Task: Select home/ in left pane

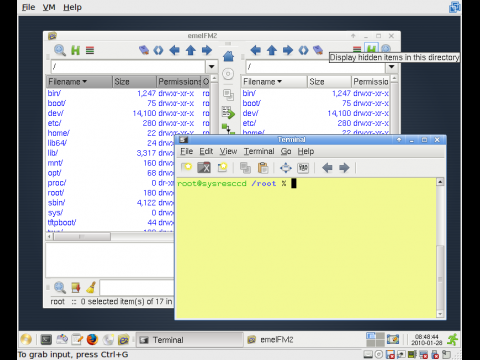Action: [x=58, y=133]
